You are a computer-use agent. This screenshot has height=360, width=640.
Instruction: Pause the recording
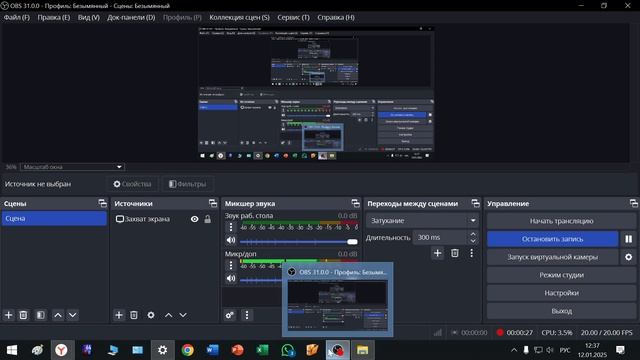(x=629, y=239)
